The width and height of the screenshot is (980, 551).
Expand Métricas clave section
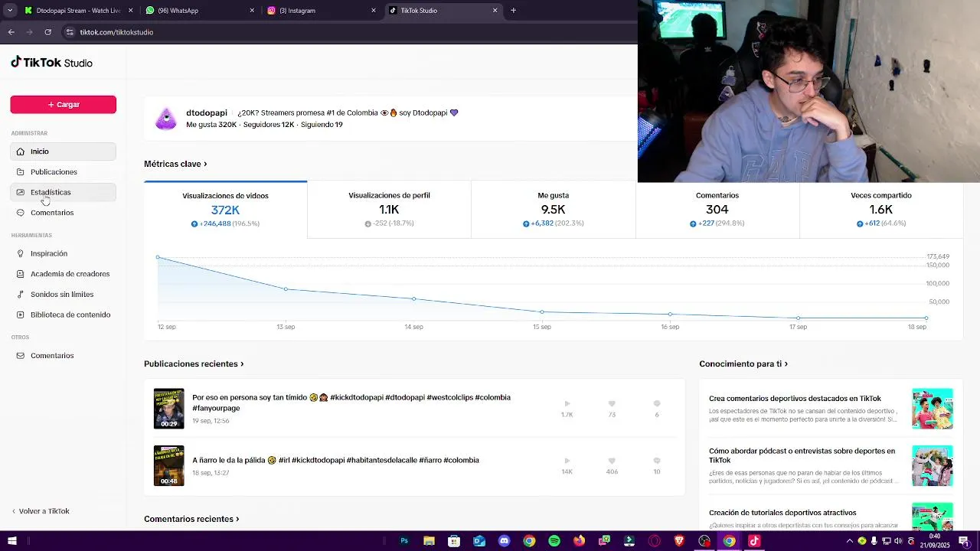pos(175,164)
